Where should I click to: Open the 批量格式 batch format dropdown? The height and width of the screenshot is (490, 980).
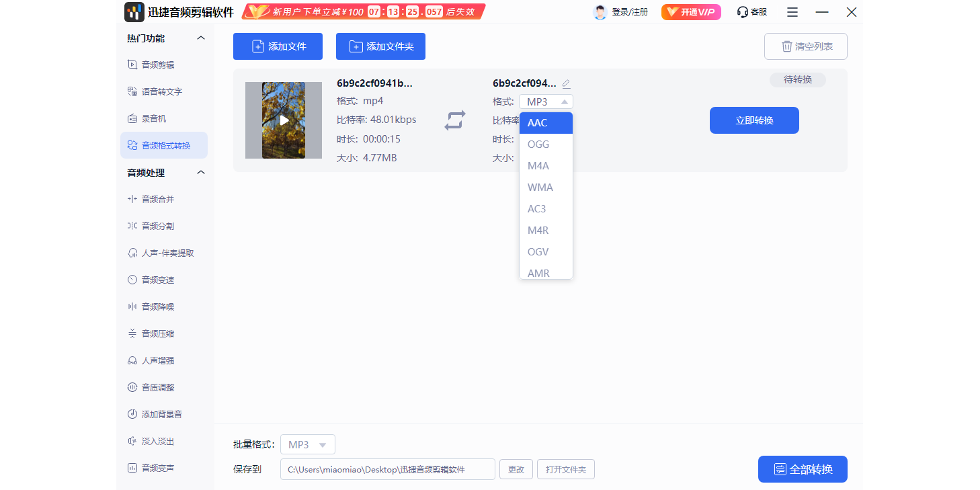[x=307, y=444]
